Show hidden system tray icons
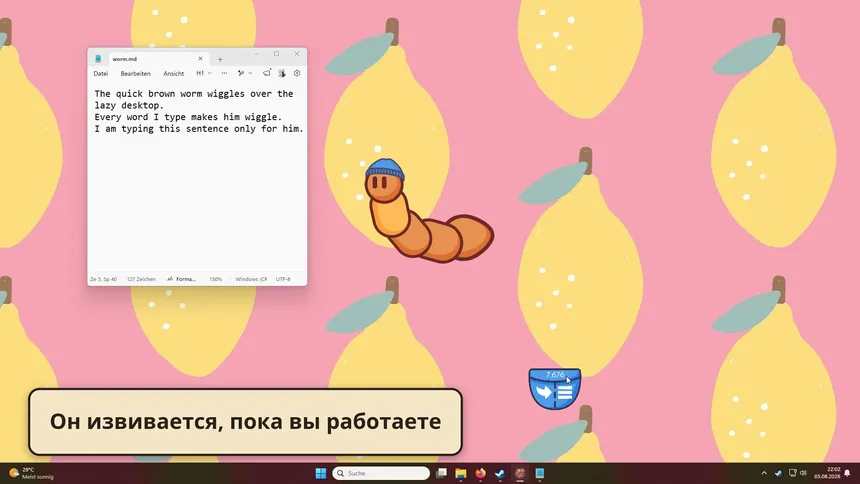 click(x=764, y=473)
